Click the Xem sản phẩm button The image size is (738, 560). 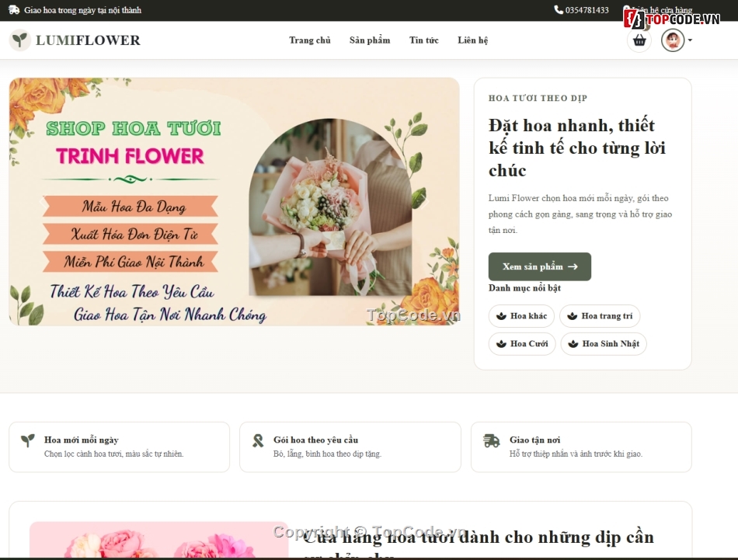coord(539,266)
